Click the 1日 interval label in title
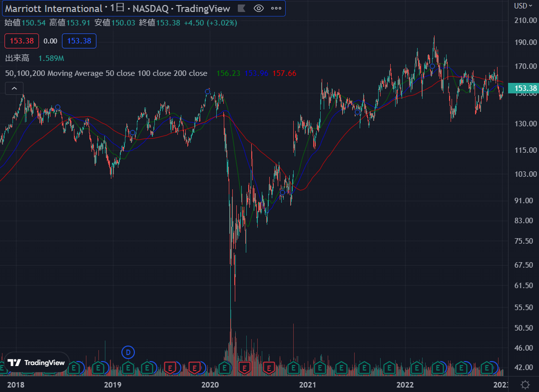 tap(117, 8)
